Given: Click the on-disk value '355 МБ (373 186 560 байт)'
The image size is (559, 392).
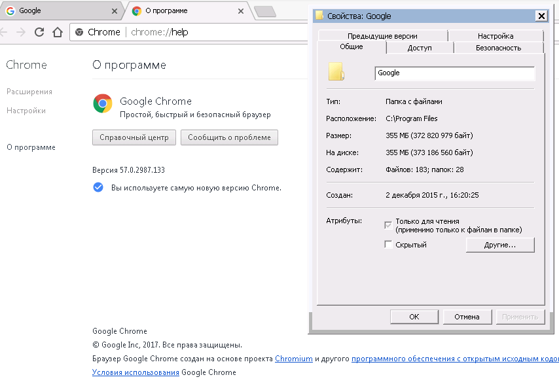Looking at the screenshot, I should click(429, 152).
